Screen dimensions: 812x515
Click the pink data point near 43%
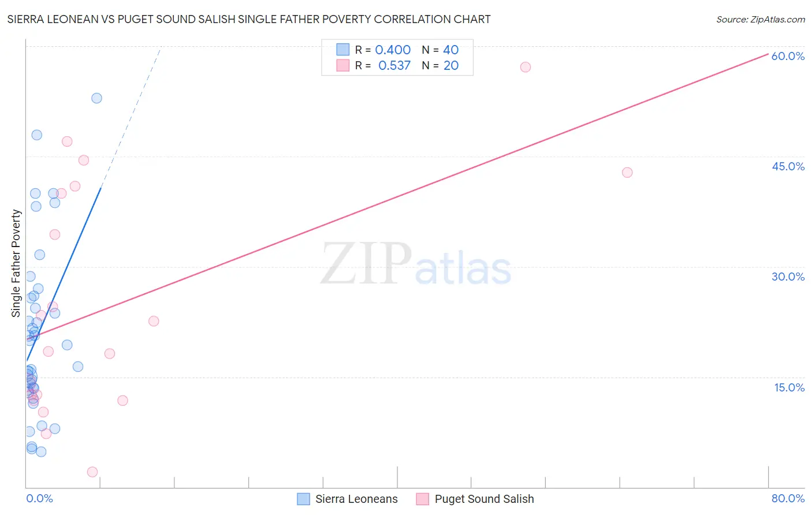pyautogui.click(x=627, y=172)
